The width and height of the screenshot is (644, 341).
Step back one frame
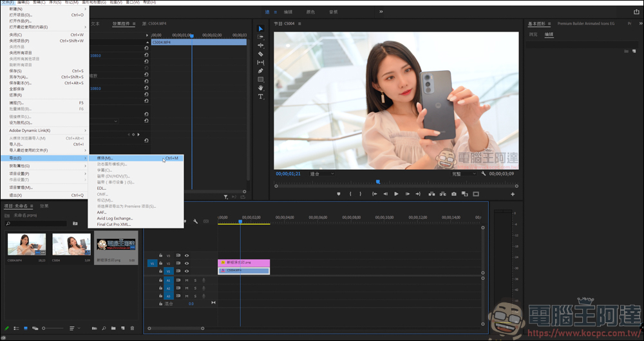385,194
